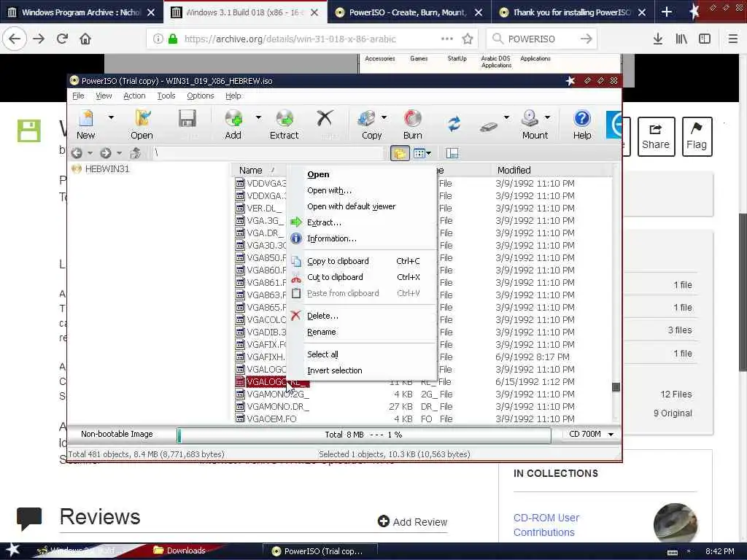The width and height of the screenshot is (747, 560).
Task: Click the Share button on archive.org page
Action: [x=656, y=136]
